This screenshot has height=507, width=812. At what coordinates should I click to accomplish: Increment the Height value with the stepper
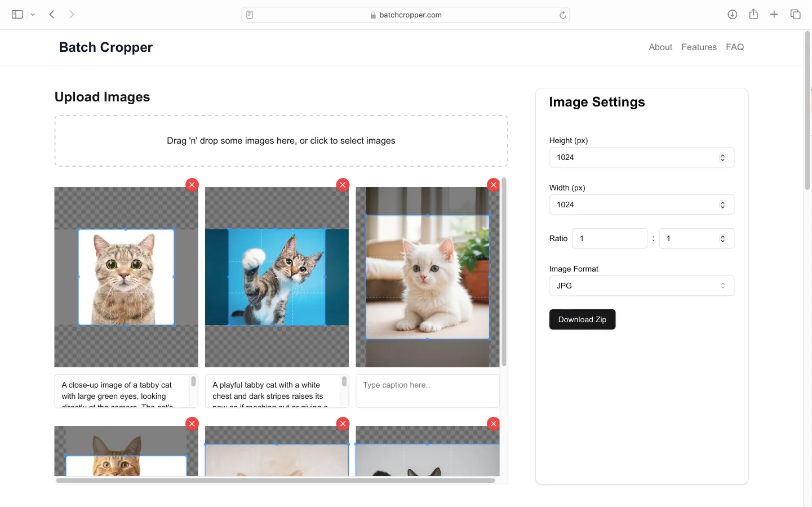click(722, 155)
